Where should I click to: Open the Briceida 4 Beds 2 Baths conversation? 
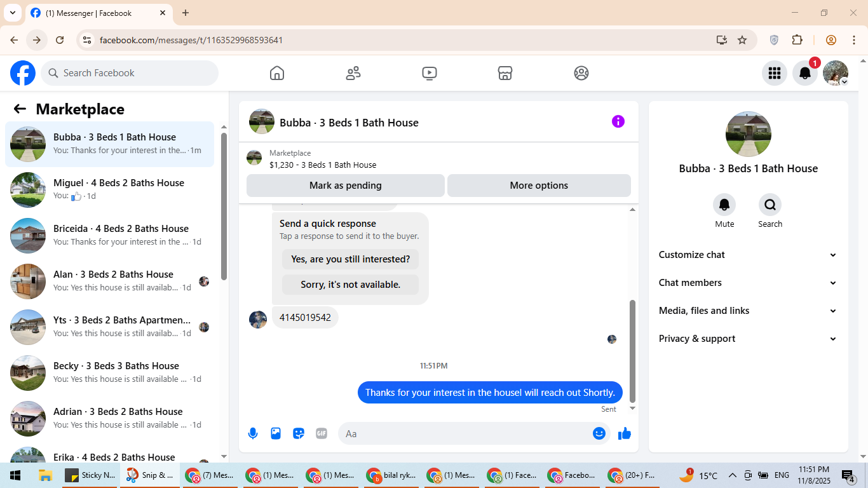click(x=109, y=236)
